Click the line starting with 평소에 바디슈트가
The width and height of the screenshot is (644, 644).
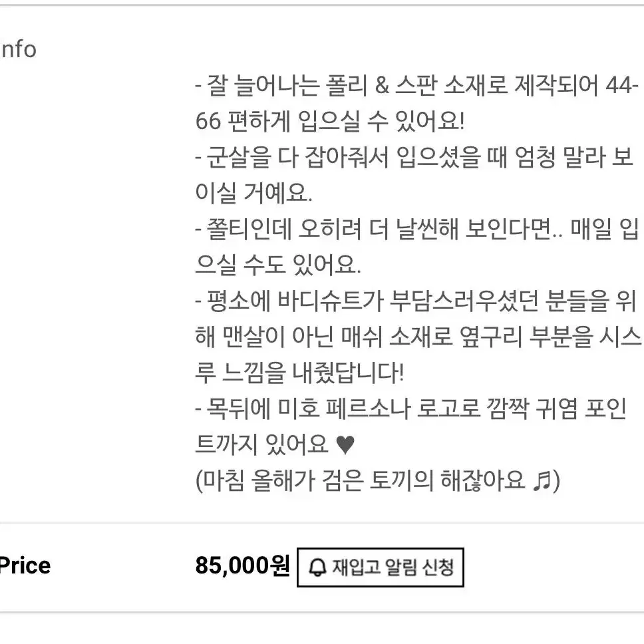(x=416, y=301)
